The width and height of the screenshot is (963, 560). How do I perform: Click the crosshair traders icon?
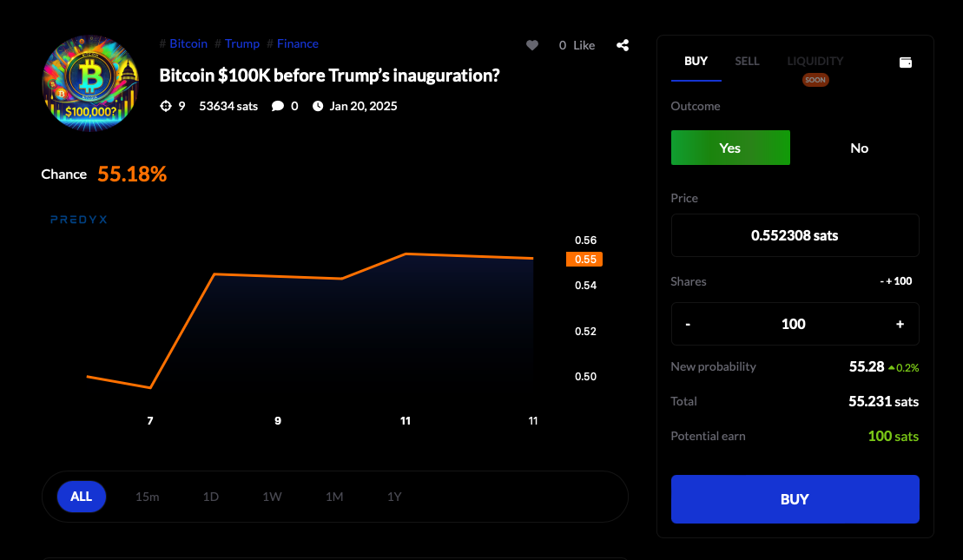pos(166,106)
